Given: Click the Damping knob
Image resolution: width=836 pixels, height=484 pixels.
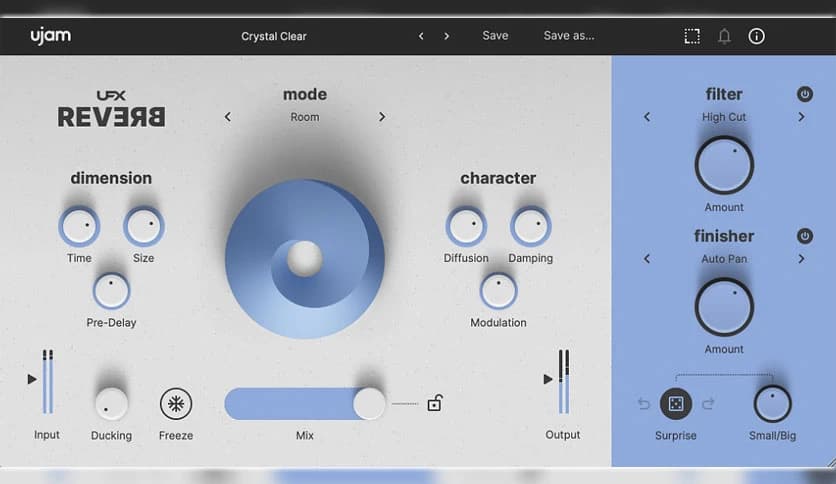Looking at the screenshot, I should pyautogui.click(x=530, y=226).
